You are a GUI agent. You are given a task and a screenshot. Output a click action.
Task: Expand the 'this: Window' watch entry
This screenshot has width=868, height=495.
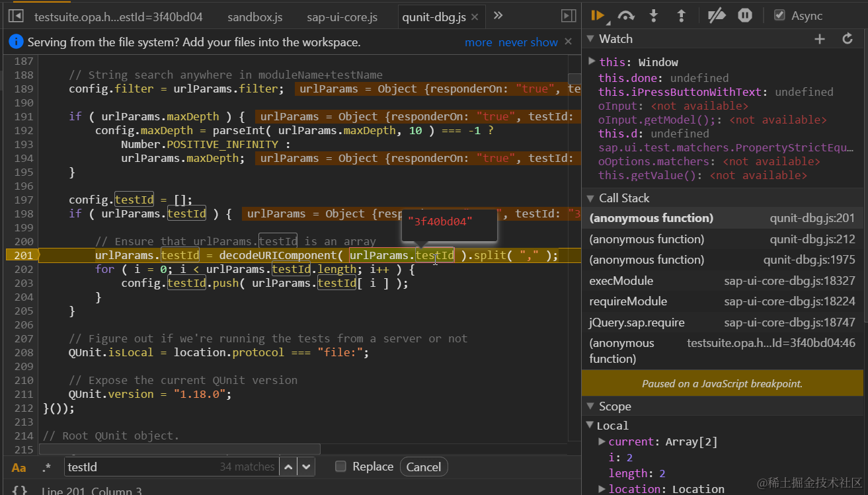(592, 61)
